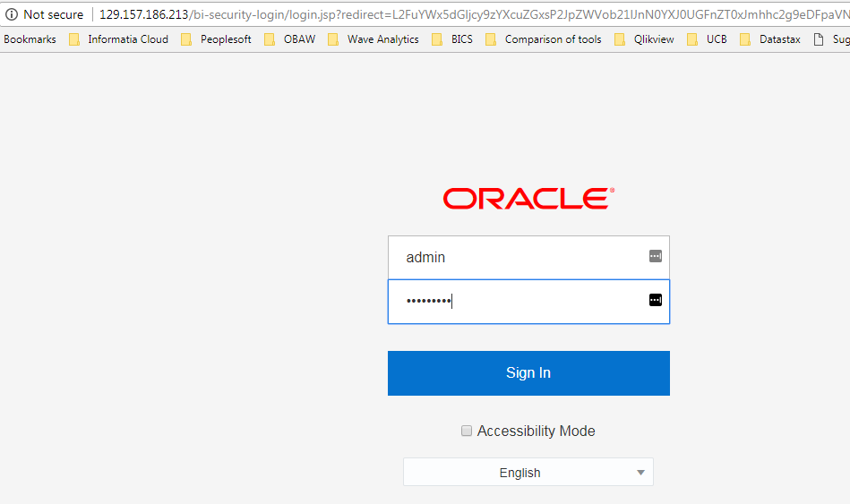Click password manager icon in username field
Screen dimensions: 850x504
(655, 256)
